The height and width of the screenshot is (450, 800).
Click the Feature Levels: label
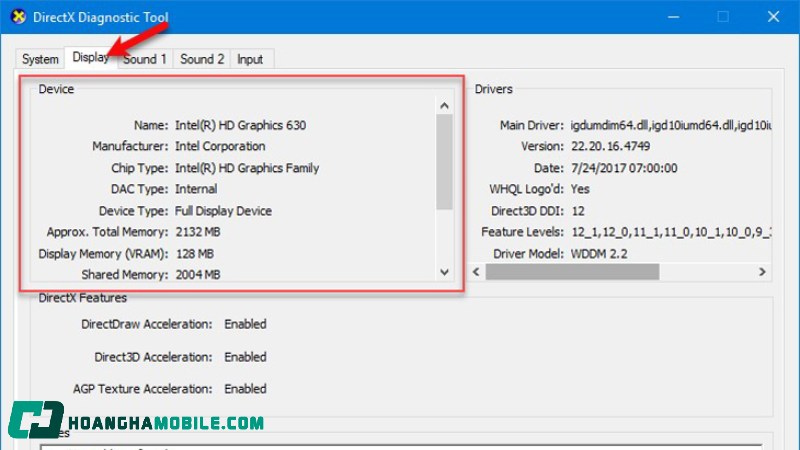522,232
